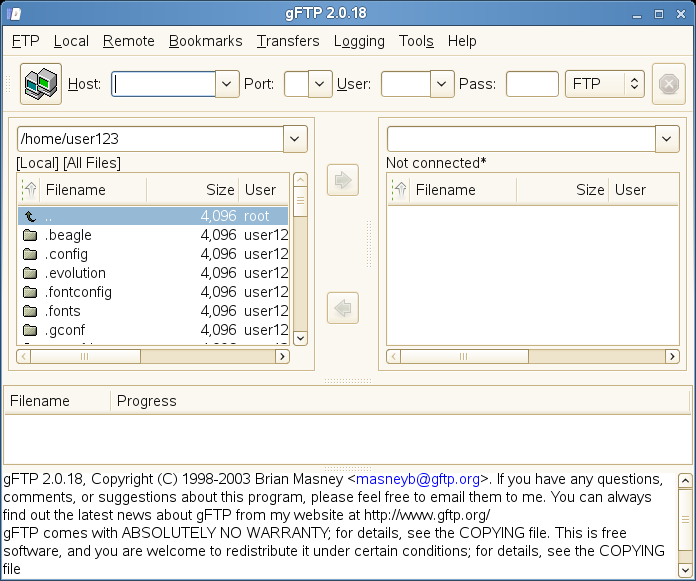Open the Transfers menu
696x581 pixels.
coord(288,41)
